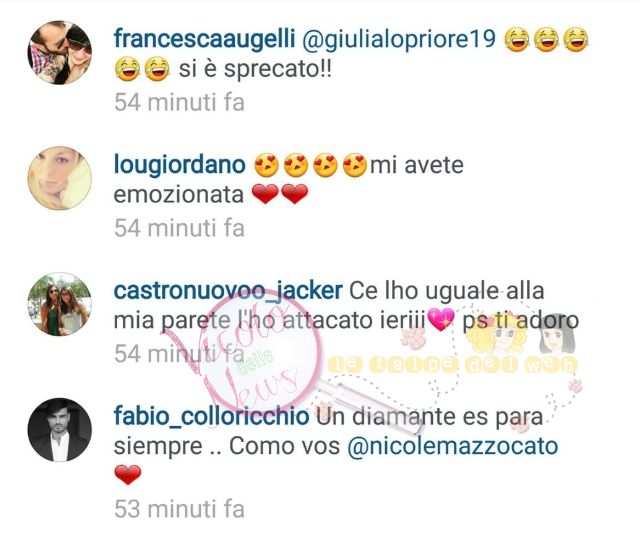Open lougiordano's profile avatar
This screenshot has height=539, width=640.
[60, 178]
